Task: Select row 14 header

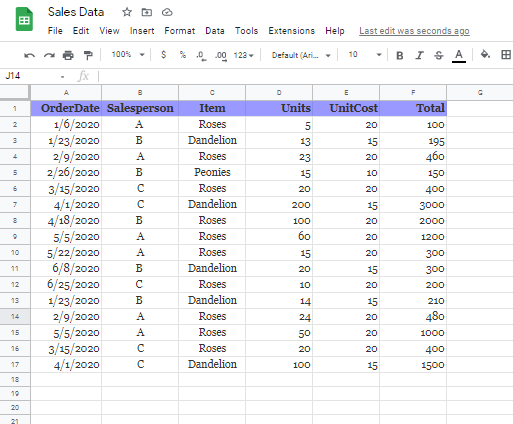Action: [15, 316]
